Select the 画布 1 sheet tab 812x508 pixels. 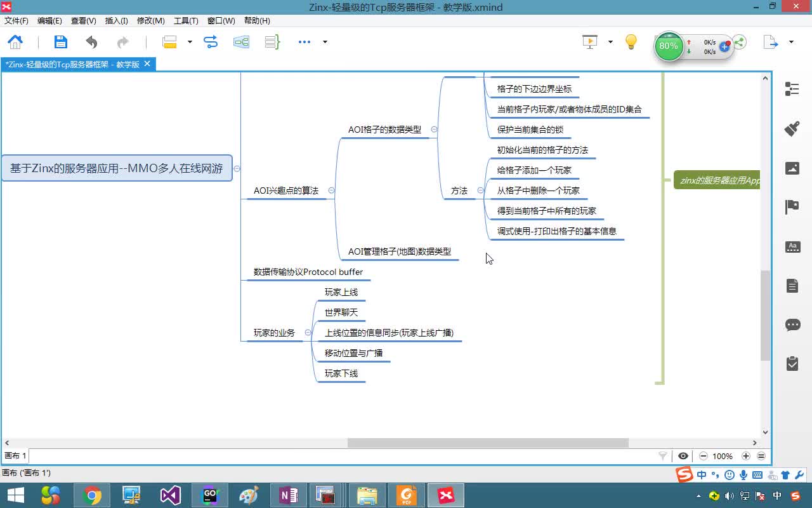click(x=15, y=456)
